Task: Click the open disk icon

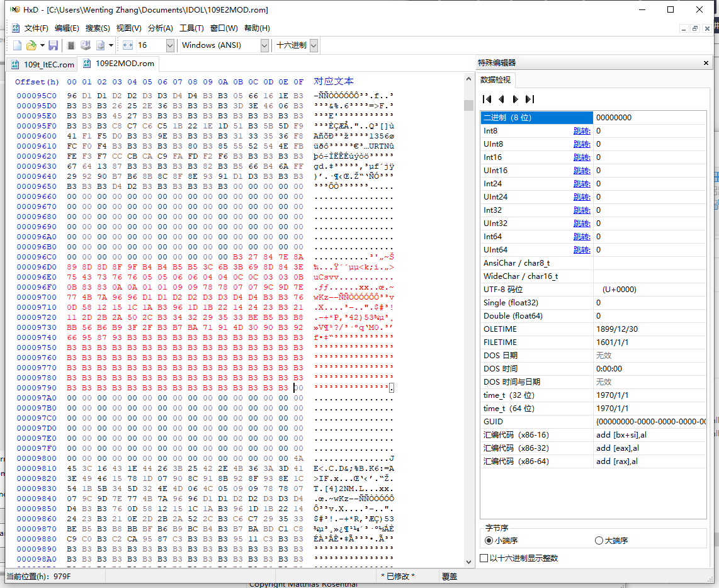Action: pos(85,45)
